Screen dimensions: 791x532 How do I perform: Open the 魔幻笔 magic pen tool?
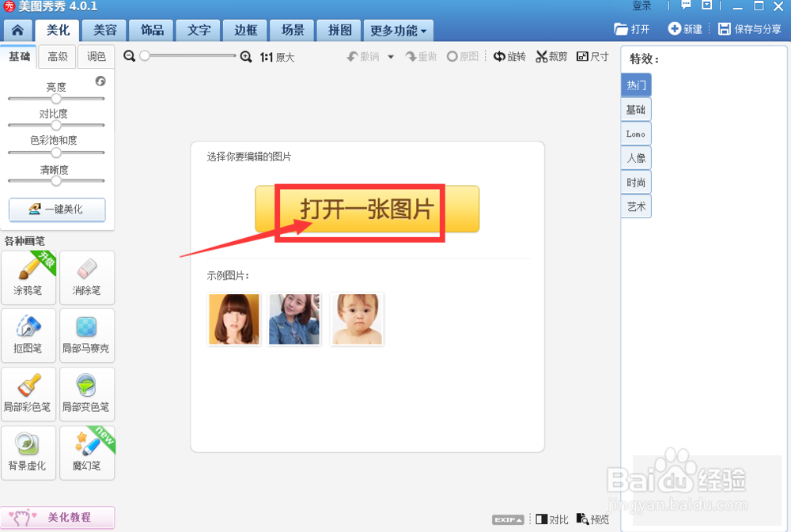click(x=87, y=453)
